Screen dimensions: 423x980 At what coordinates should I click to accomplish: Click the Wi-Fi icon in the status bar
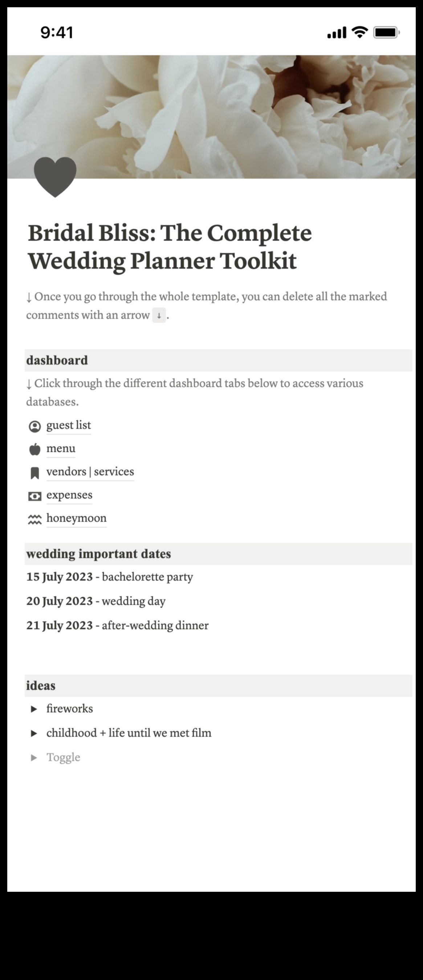359,33
